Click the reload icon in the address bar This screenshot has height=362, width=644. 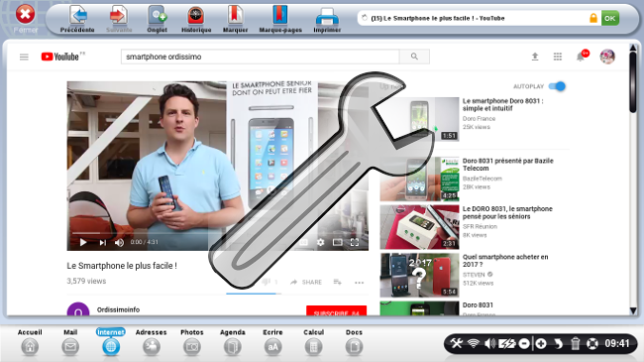coord(365,18)
